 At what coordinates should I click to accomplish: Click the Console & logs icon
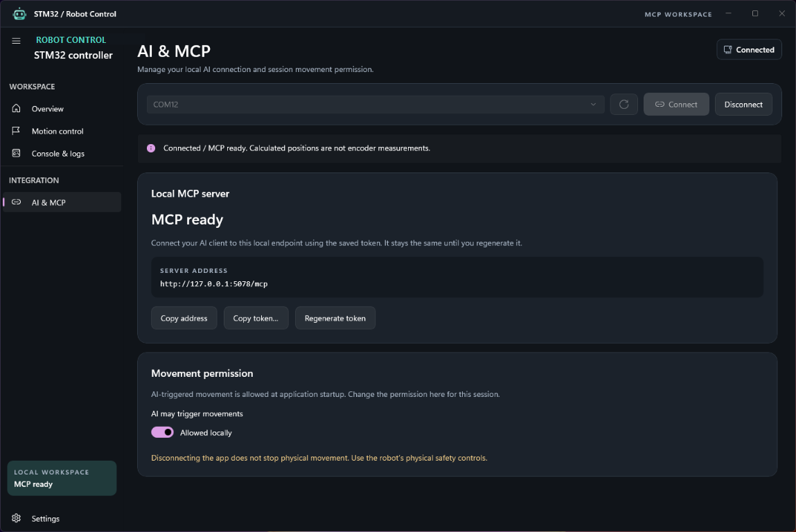(16, 153)
